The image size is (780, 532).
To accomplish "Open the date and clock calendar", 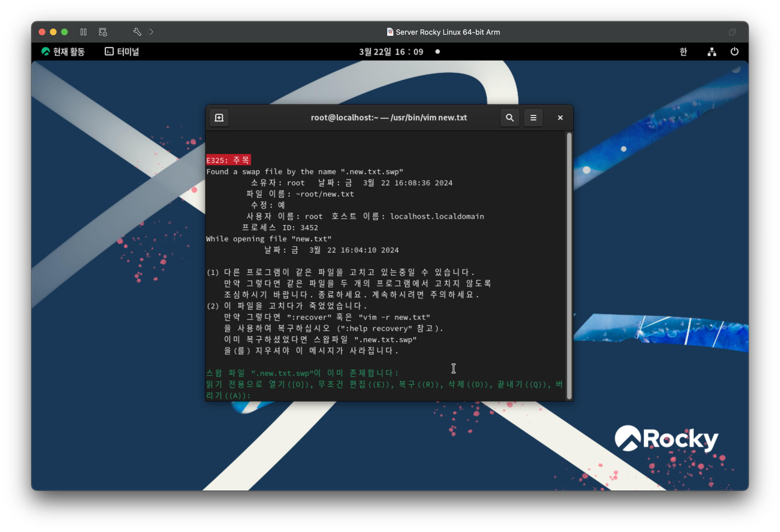I will pos(391,52).
